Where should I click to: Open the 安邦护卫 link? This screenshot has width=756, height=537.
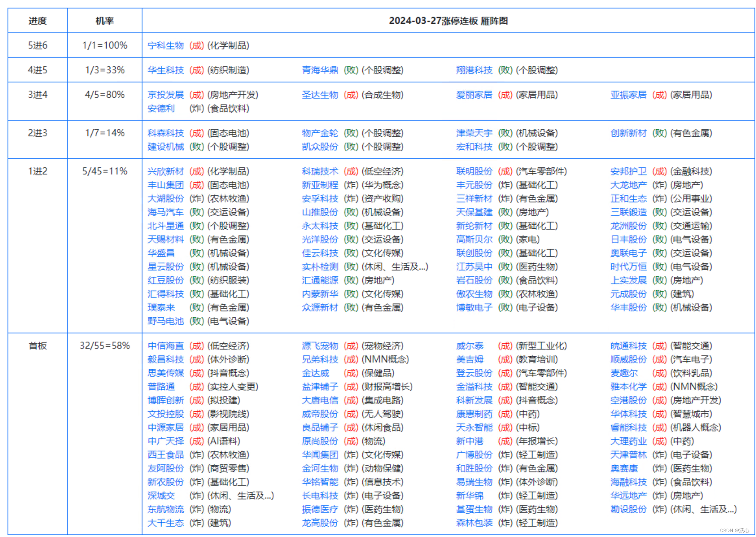point(628,172)
